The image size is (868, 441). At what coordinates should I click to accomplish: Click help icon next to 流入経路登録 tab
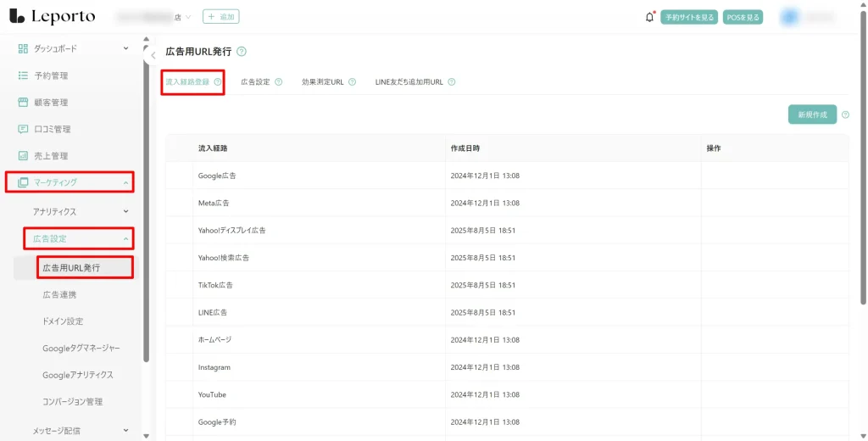point(218,82)
